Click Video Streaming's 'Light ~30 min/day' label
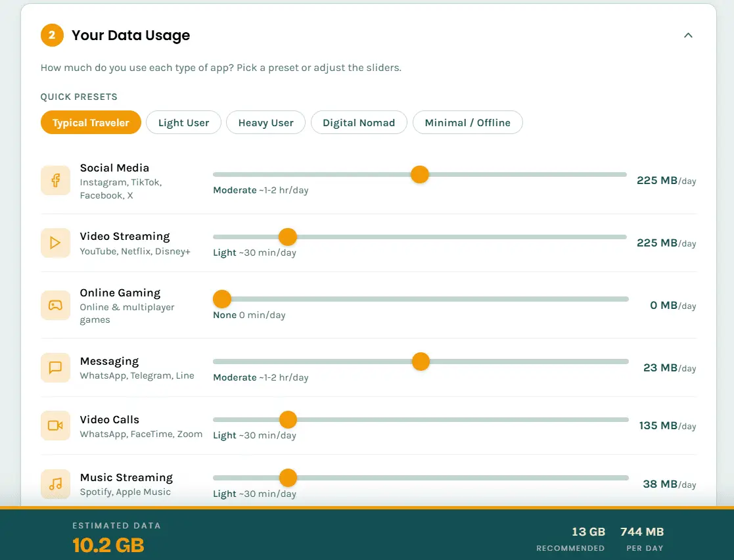This screenshot has width=734, height=560. pos(255,253)
